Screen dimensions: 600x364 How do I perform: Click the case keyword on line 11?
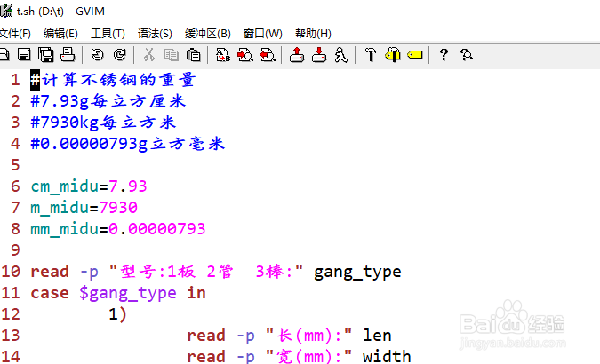tap(50, 293)
